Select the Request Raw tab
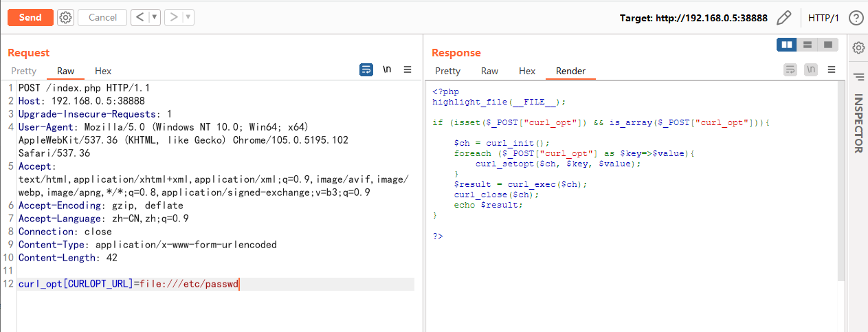This screenshot has width=868, height=332. point(66,71)
